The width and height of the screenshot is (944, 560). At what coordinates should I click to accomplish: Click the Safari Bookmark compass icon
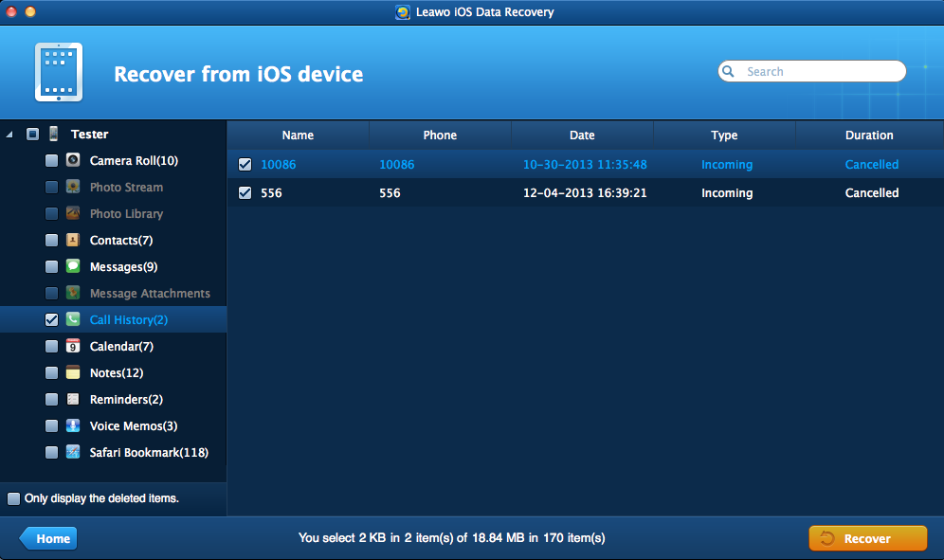[73, 452]
